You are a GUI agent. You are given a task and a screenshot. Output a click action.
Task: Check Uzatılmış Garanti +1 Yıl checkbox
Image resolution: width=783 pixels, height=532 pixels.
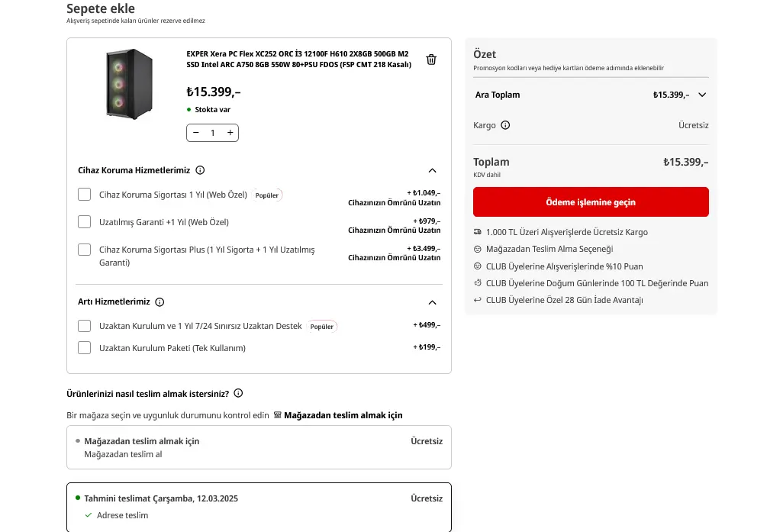(85, 222)
